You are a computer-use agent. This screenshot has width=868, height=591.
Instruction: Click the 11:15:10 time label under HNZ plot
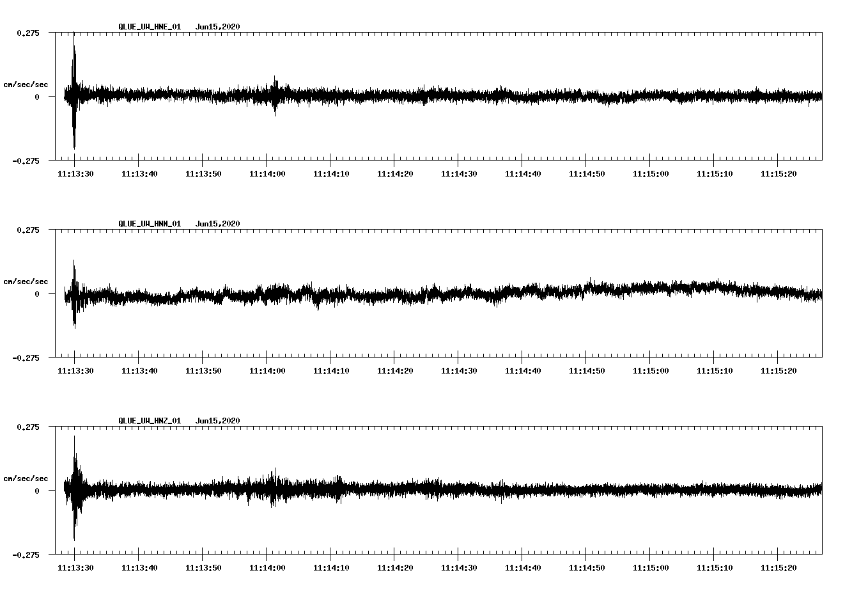tap(715, 568)
